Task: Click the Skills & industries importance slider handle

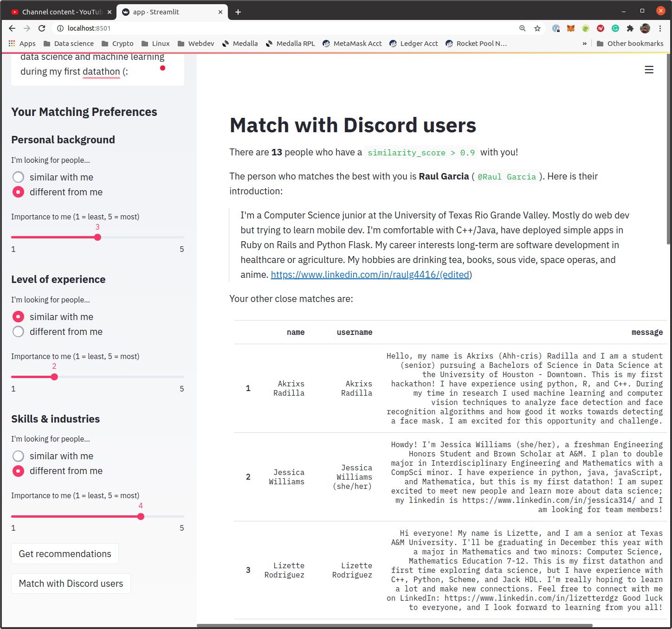Action: coord(141,516)
